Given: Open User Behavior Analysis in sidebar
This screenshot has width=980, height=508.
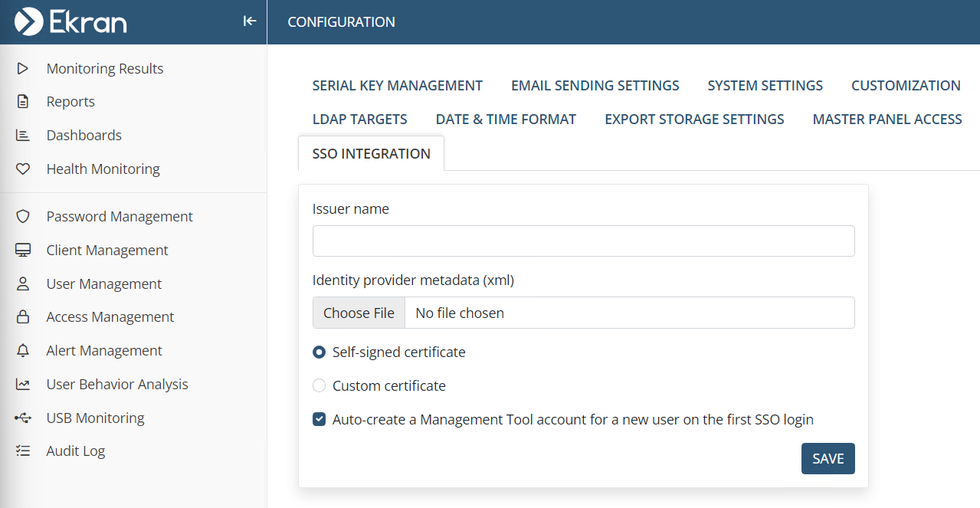Looking at the screenshot, I should tap(116, 385).
